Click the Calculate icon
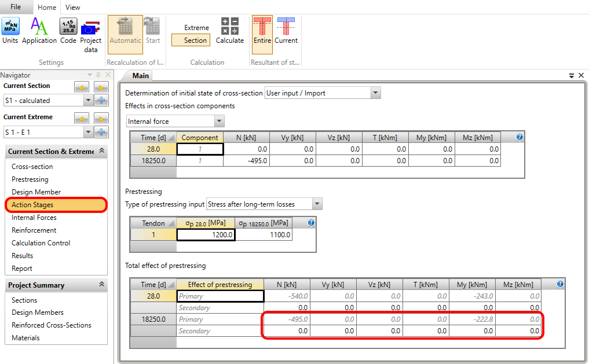This screenshot has width=589, height=364. pyautogui.click(x=230, y=31)
